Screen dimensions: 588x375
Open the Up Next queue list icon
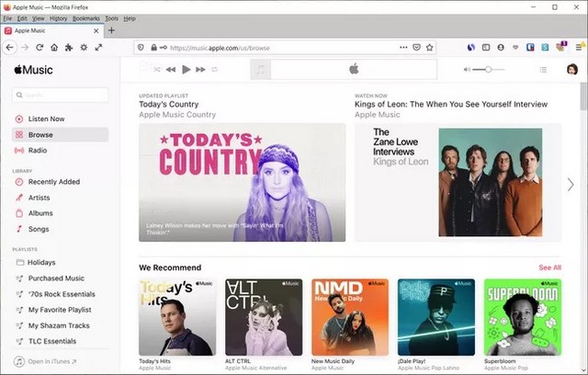point(543,69)
